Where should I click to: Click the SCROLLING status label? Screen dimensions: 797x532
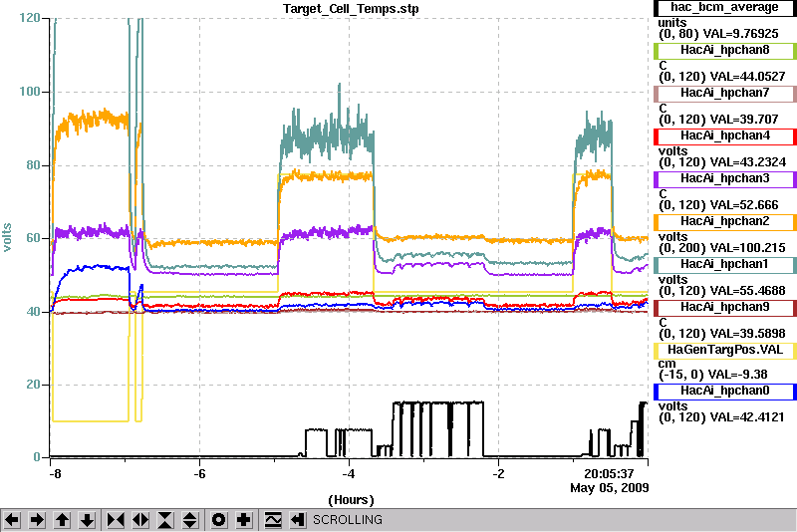pos(347,520)
